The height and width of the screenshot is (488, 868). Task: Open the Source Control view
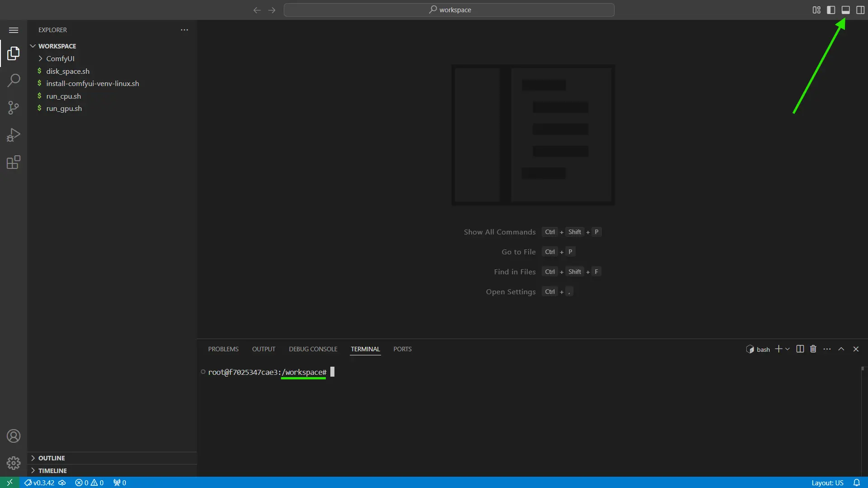click(14, 108)
